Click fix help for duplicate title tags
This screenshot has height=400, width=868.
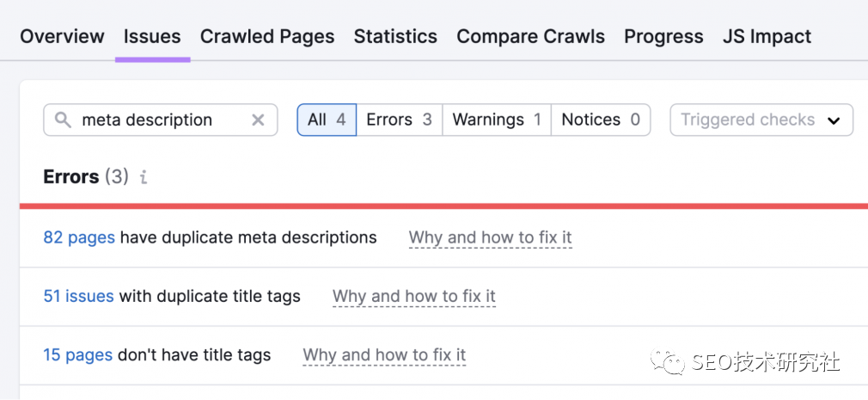click(413, 296)
